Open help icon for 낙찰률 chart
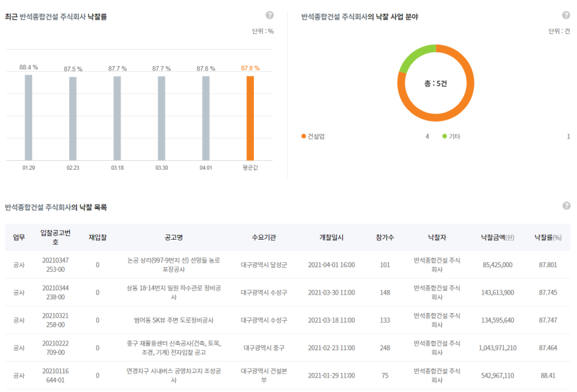Viewport: 577px width, 392px height. [x=270, y=15]
